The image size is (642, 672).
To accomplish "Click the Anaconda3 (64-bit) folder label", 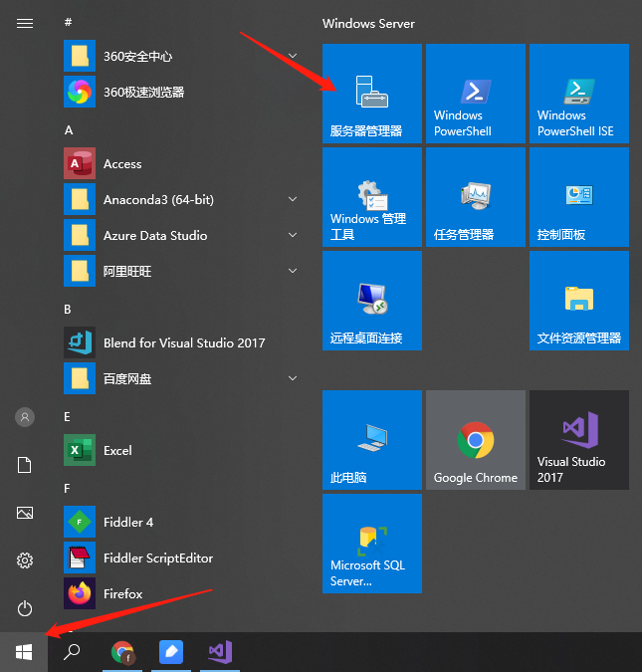I will tap(158, 200).
